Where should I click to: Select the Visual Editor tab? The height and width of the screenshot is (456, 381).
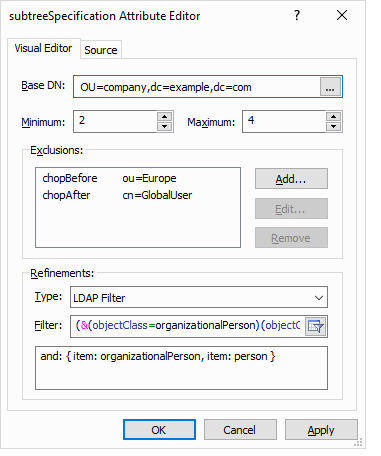[43, 48]
